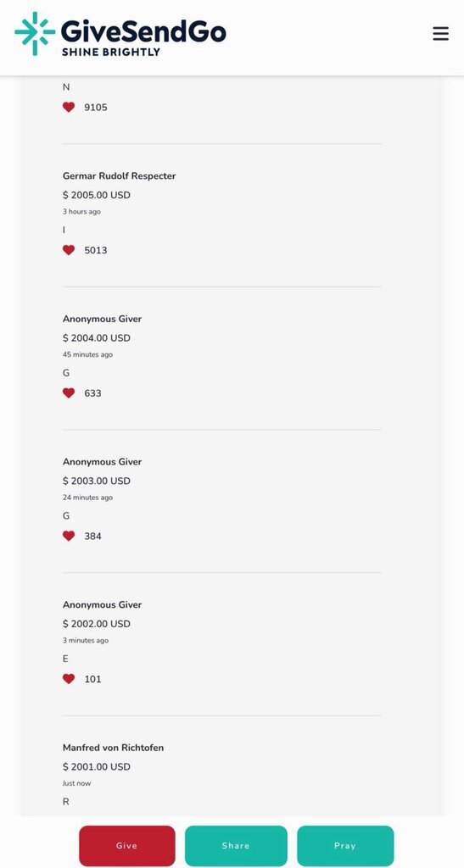This screenshot has width=464, height=868.
Task: Click the 'Just now' timestamp
Action: click(x=76, y=783)
